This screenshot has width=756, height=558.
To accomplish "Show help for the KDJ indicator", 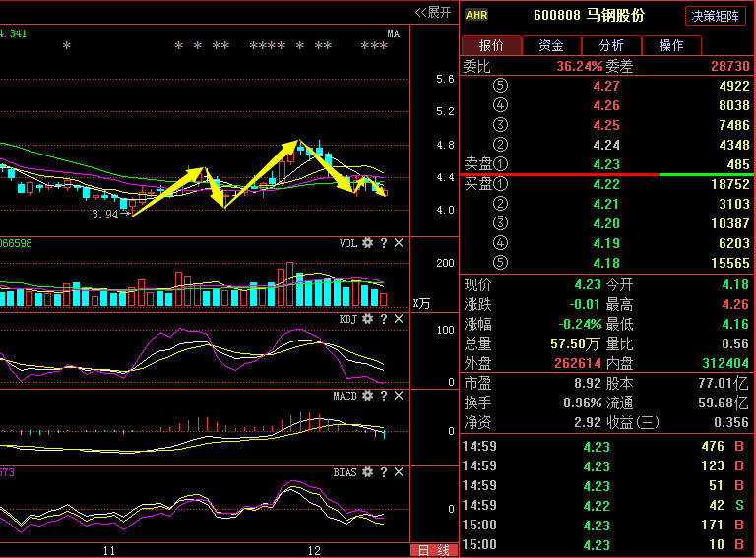I will [383, 319].
